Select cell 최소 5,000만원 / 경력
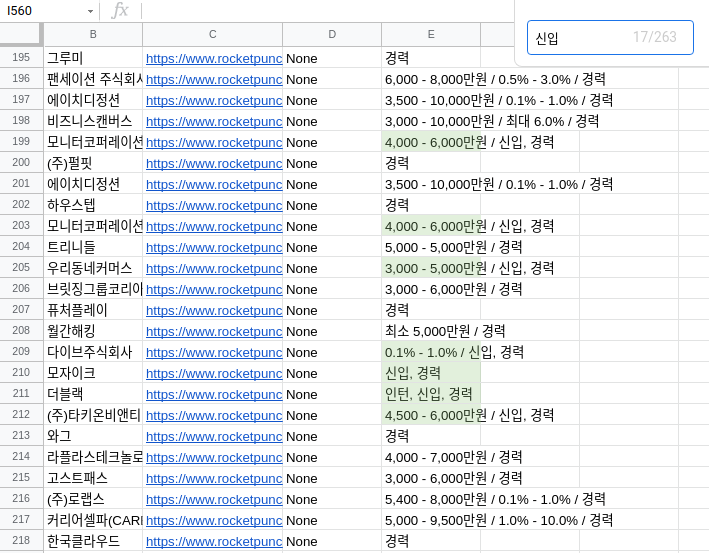This screenshot has height=553, width=709. coord(431,331)
